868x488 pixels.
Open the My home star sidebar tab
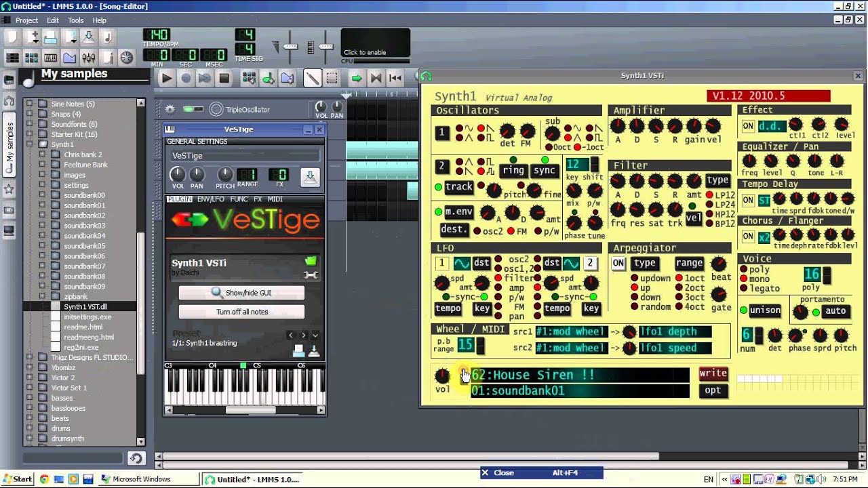pyautogui.click(x=9, y=188)
